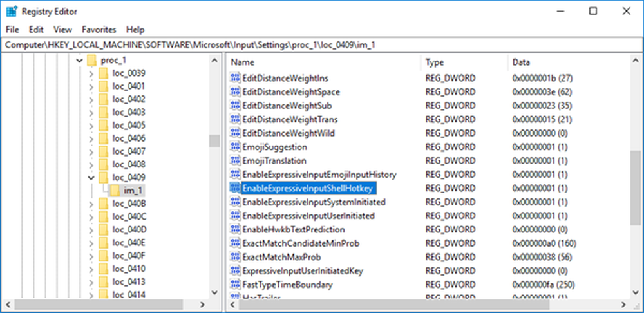
Task: Select the EnableHwkbTextPrediction value
Action: tap(293, 229)
